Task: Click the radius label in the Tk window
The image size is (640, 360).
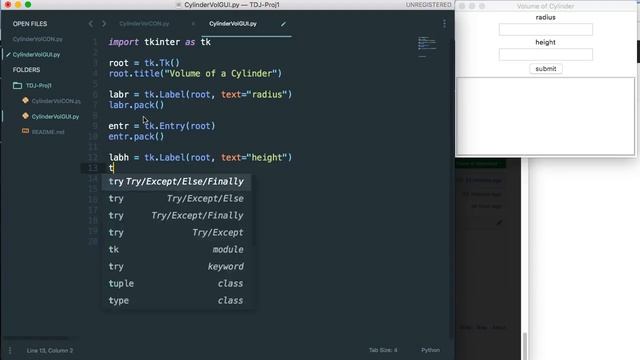Action: (x=545, y=18)
